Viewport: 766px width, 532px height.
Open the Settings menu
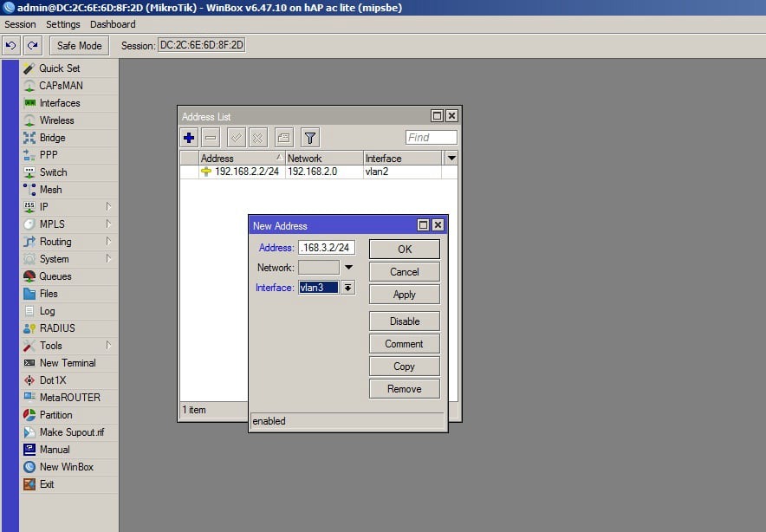point(62,24)
